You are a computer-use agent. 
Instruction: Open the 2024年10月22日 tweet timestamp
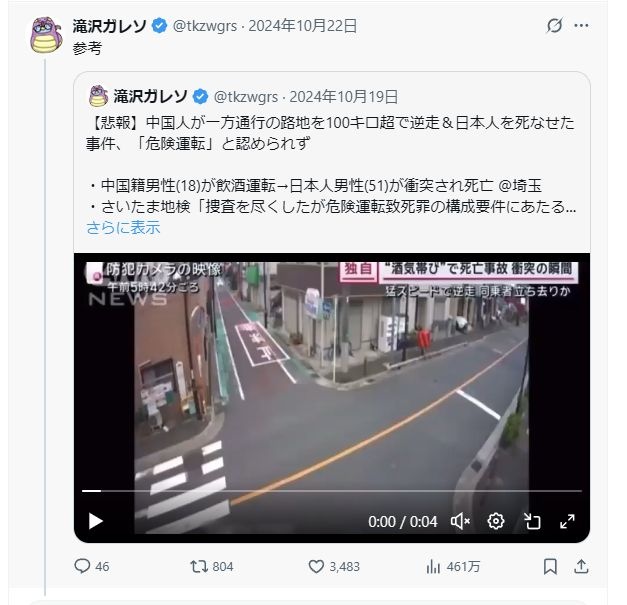(303, 26)
